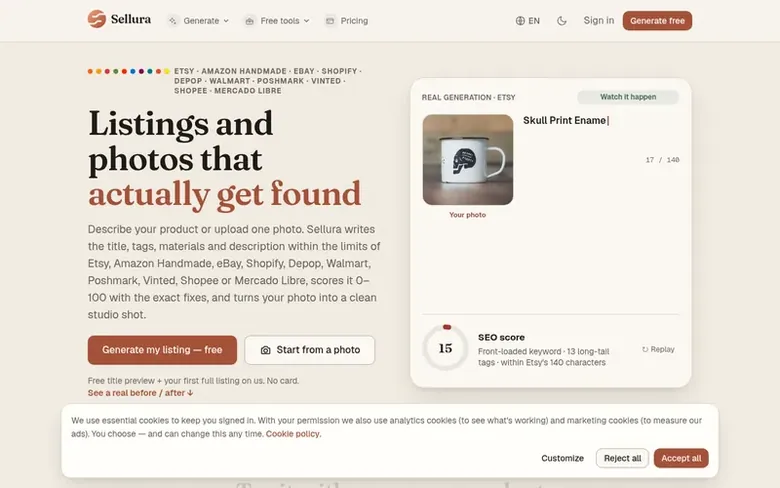Click the Your photo caption
Image resolution: width=780 pixels, height=488 pixels.
point(468,215)
